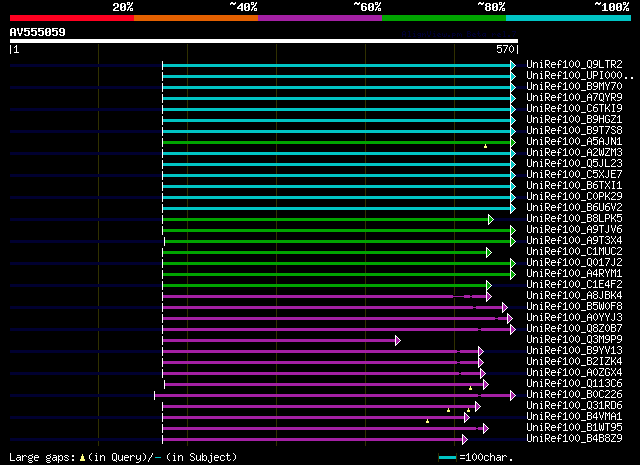Click the cyan 100char scale bar in the legend
This screenshot has height=465, width=640.
click(447, 458)
